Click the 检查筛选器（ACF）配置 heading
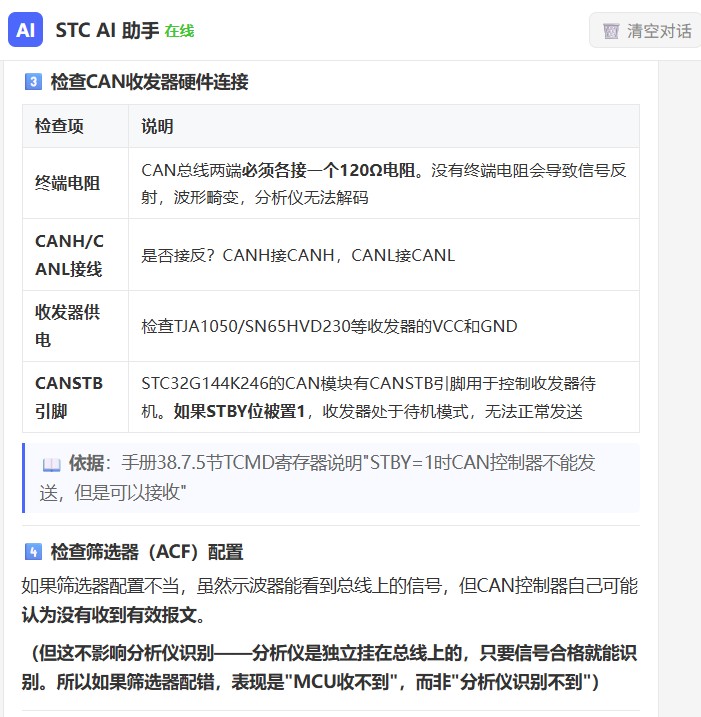This screenshot has height=717, width=701. tap(147, 552)
